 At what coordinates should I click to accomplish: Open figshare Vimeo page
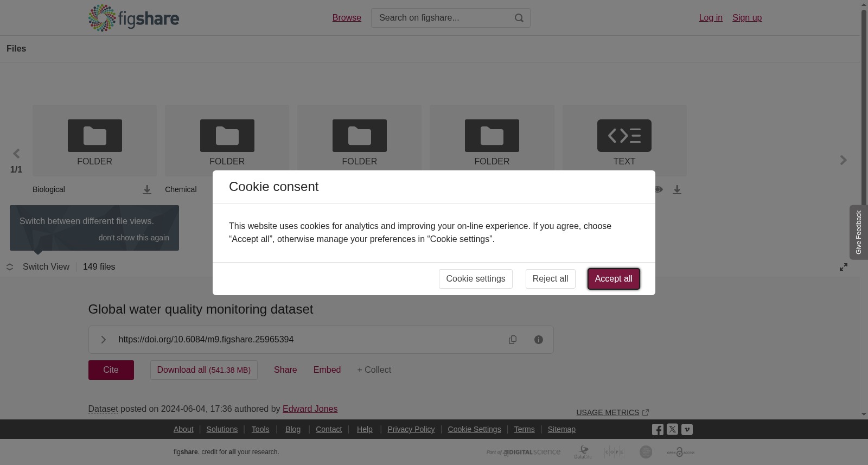[x=687, y=429]
